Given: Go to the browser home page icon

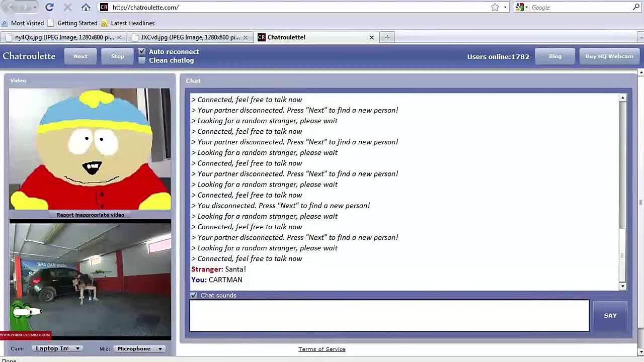Looking at the screenshot, I should click(x=86, y=7).
